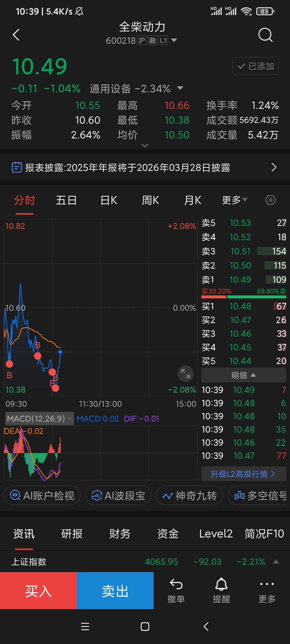
Task: Tap the trade detail row with volume 77
Action: (244, 456)
